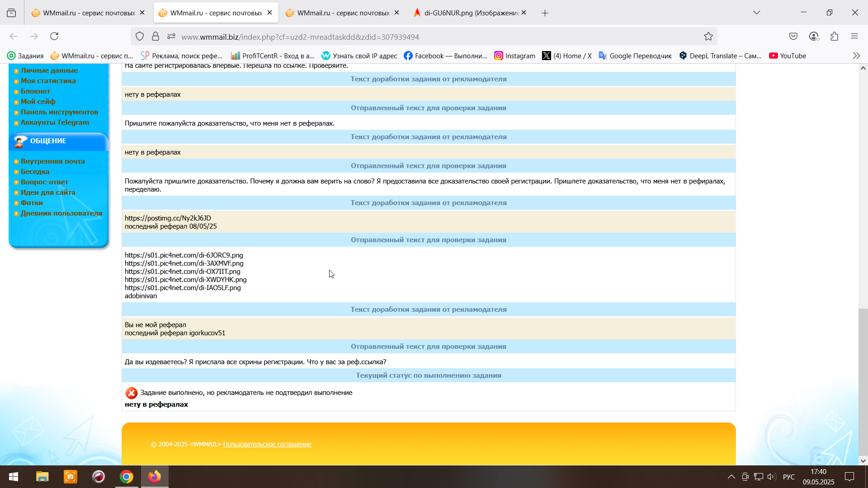Open Instagram bookmark in toolbar
The width and height of the screenshot is (868, 488).
pos(514,56)
